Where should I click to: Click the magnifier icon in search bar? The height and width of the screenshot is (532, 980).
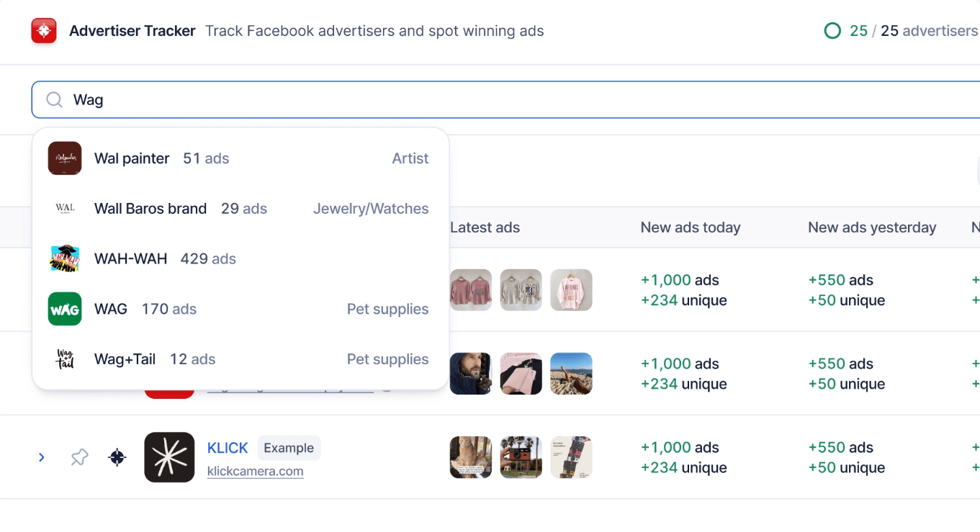click(x=54, y=100)
